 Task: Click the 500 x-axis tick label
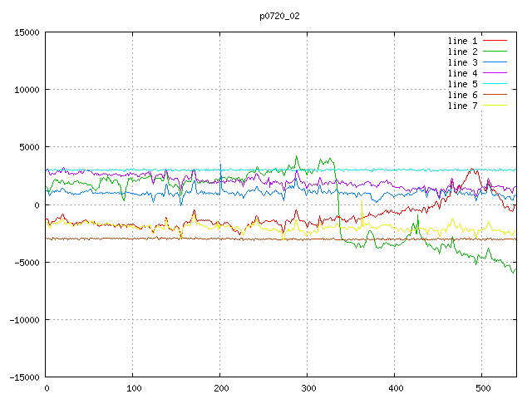482,387
